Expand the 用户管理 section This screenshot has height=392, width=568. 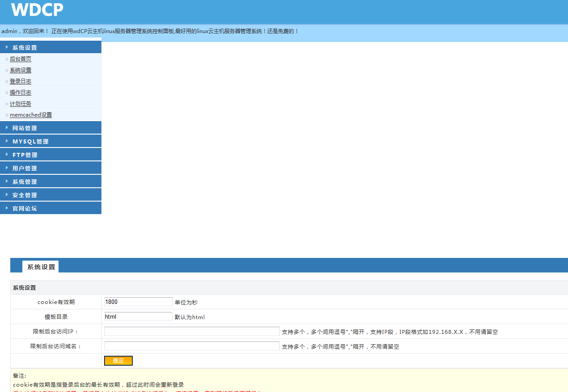25,169
